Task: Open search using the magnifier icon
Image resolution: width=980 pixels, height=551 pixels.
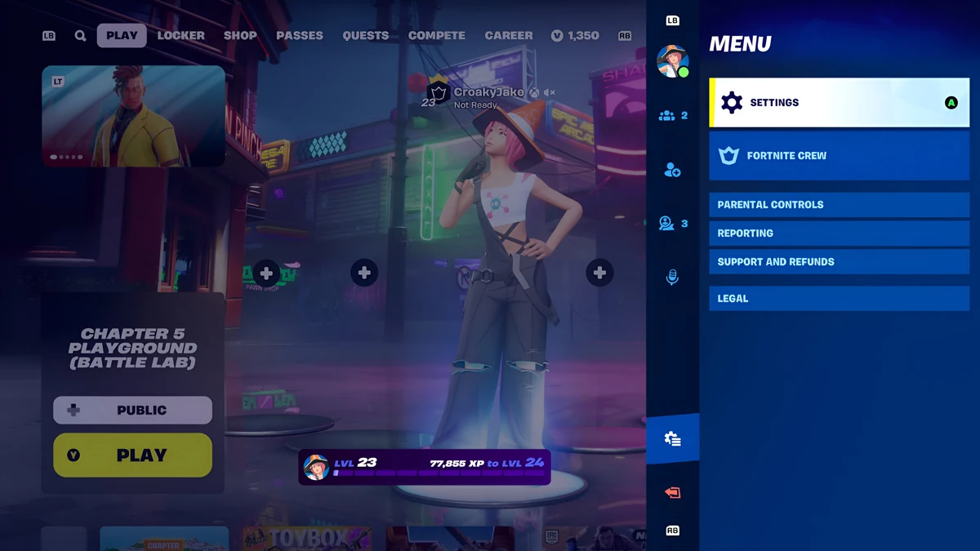Action: tap(79, 35)
